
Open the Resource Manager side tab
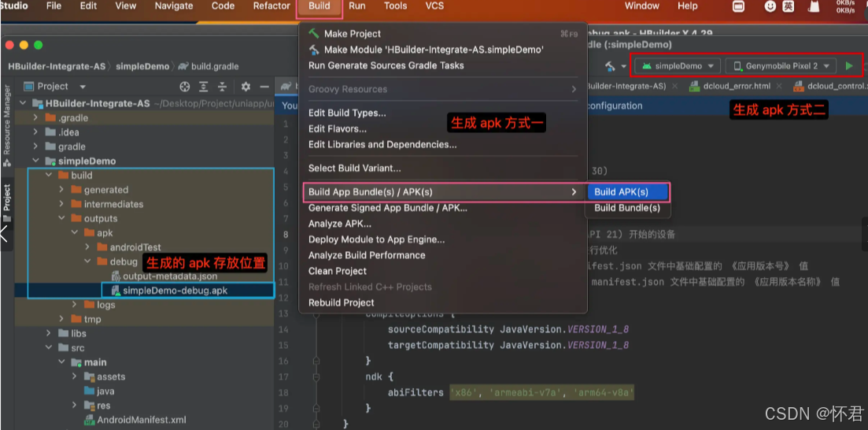6,126
